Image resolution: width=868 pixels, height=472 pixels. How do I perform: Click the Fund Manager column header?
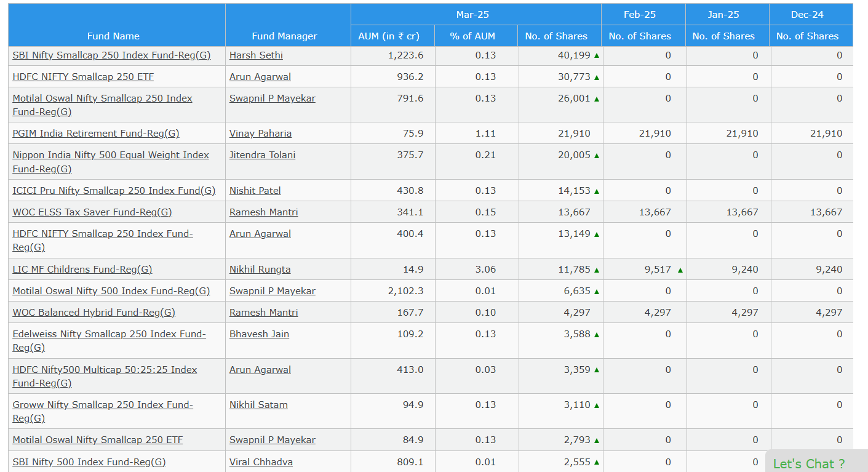pyautogui.click(x=285, y=36)
